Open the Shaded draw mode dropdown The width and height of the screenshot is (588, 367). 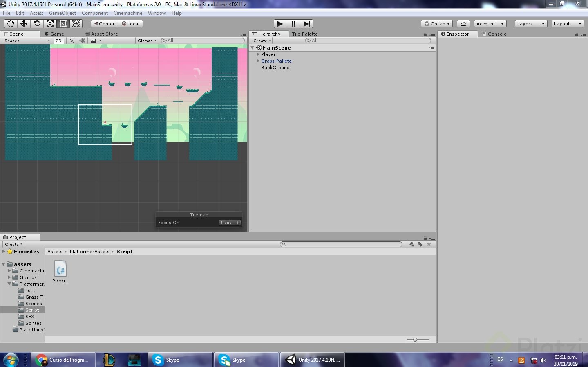tap(27, 41)
